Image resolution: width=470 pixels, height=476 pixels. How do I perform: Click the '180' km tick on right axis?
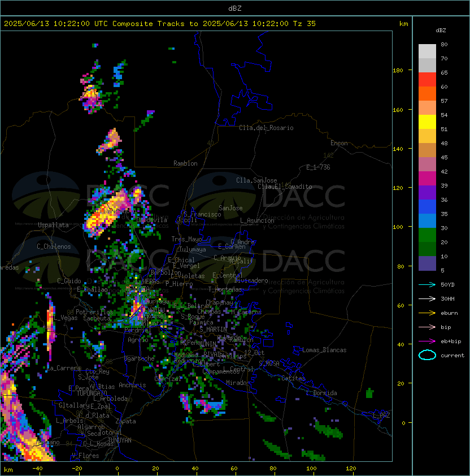(398, 71)
